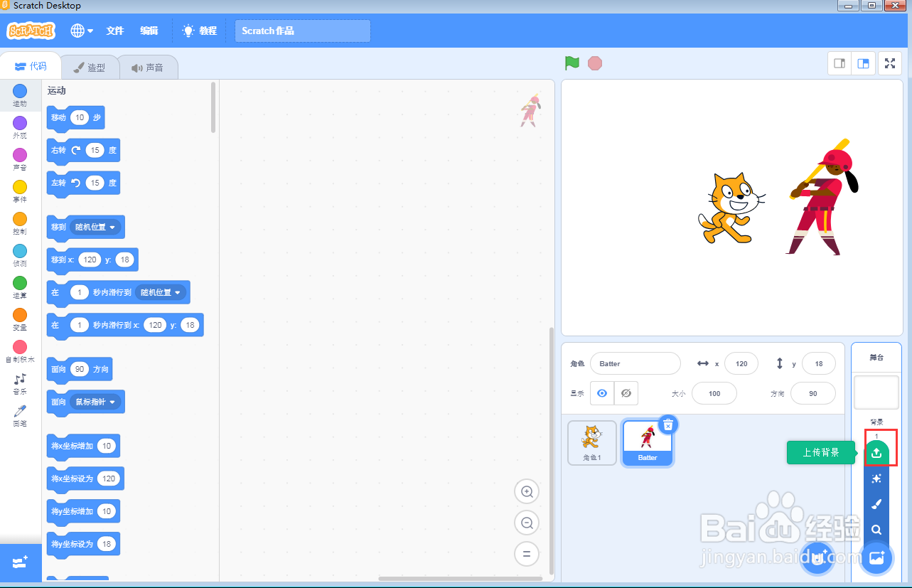Viewport: 912px width, 588px height.
Task: Click the choose sprite button
Action: 817,559
